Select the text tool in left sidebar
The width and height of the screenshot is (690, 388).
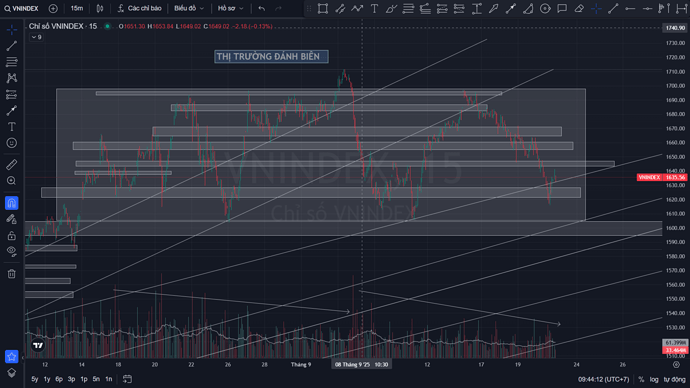click(x=12, y=127)
